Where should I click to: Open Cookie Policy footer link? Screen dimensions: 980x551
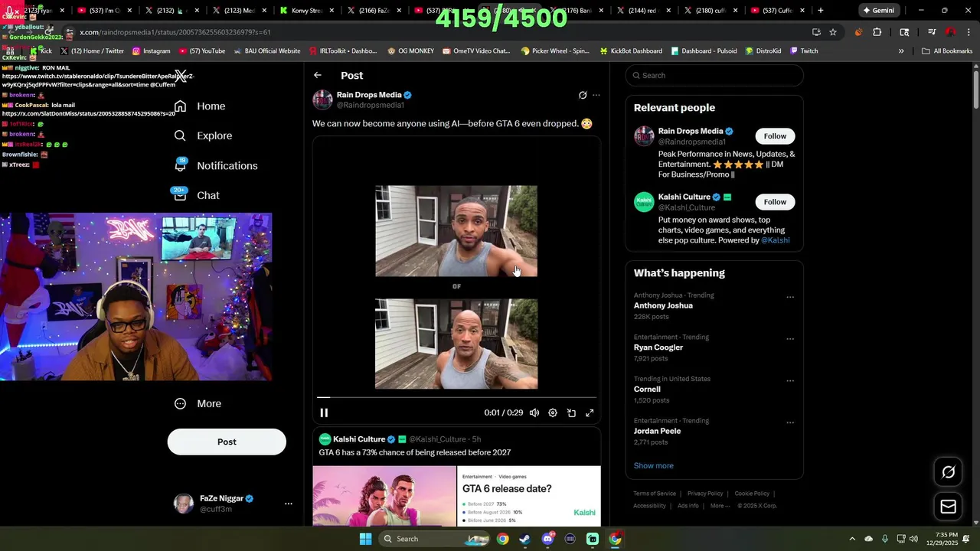coord(752,494)
